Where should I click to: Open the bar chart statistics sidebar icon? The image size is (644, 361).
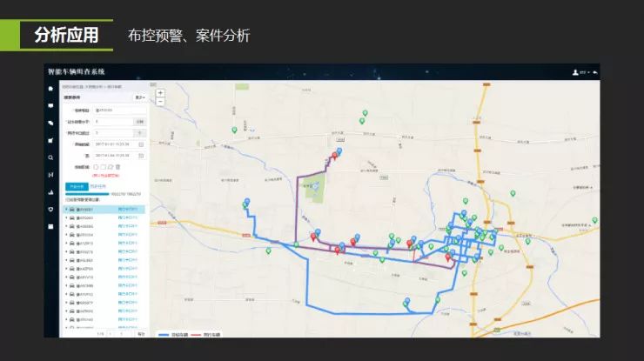coord(50,192)
